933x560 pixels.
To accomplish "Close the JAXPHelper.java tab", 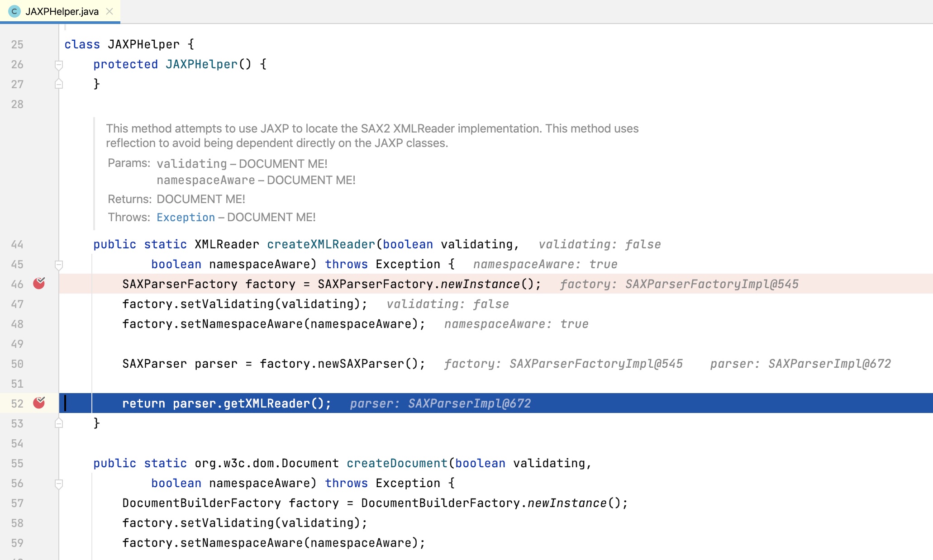I will tap(109, 11).
